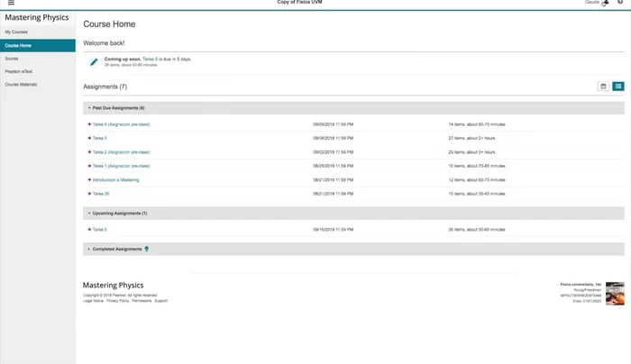The height and width of the screenshot is (364, 631).
Task: Open Introduccion a Mastering assignment
Action: click(115, 179)
